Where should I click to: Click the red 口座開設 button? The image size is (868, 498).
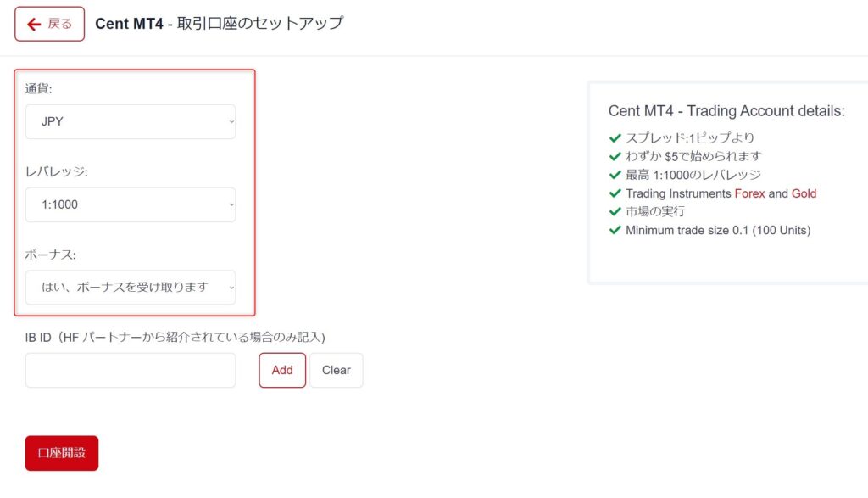tap(61, 453)
